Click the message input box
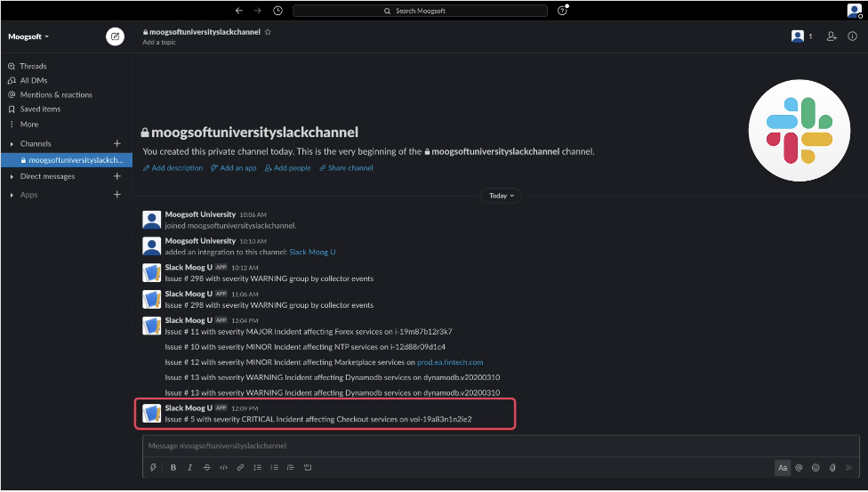868x492 pixels. [x=501, y=446]
